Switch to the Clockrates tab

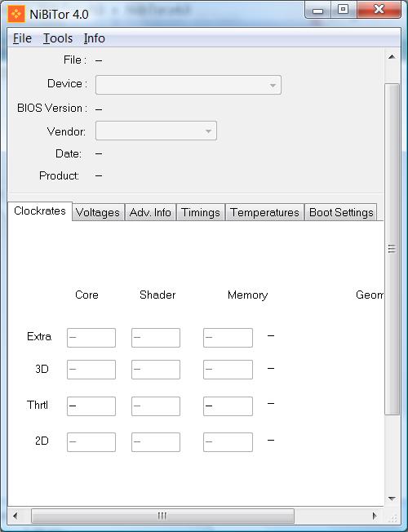pyautogui.click(x=40, y=211)
